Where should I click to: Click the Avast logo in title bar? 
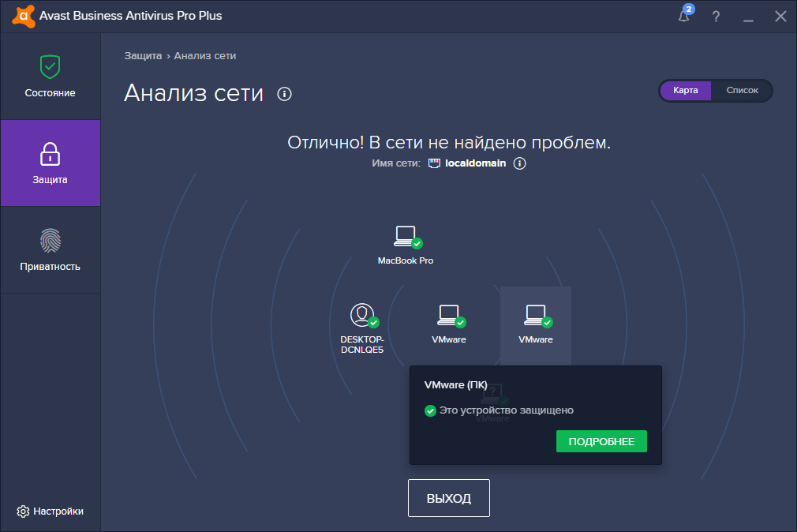point(24,16)
